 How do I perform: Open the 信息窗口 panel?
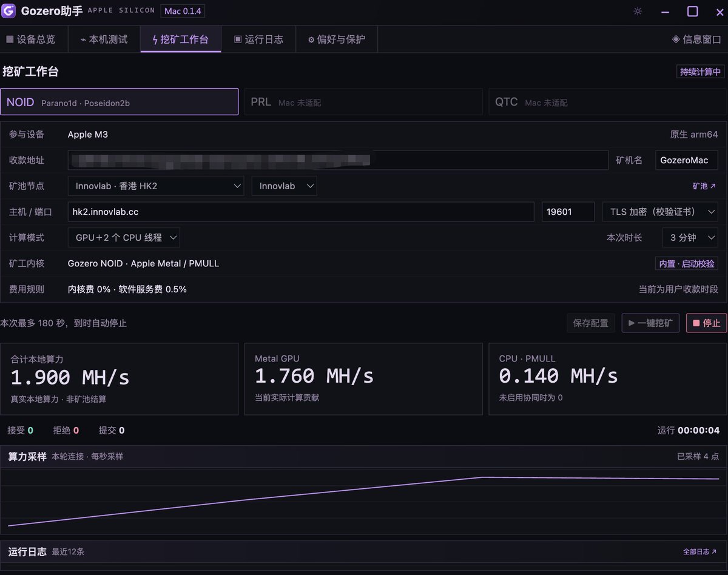[696, 39]
